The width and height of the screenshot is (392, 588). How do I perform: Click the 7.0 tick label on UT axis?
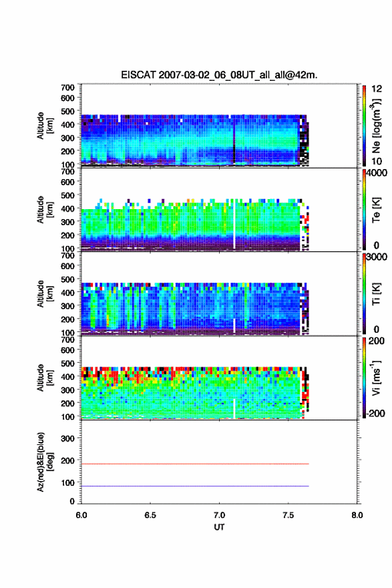(219, 515)
